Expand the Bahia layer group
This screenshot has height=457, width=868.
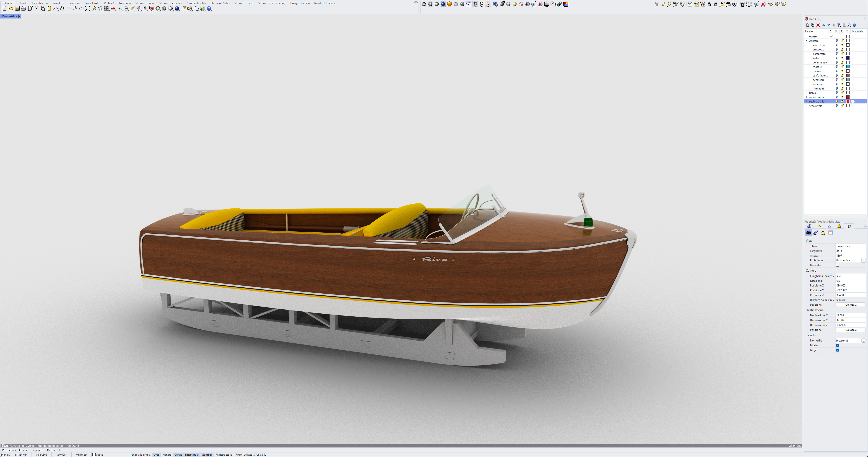807,93
